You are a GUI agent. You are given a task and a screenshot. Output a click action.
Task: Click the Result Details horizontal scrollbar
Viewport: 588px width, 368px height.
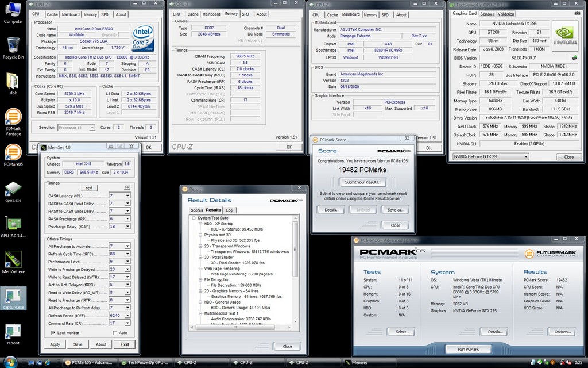click(241, 327)
